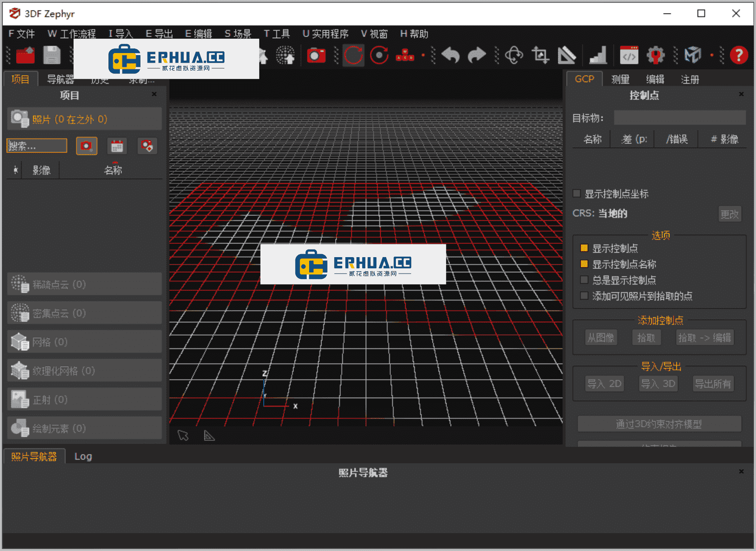
Task: Click the red camera toolbar icon
Action: coord(316,55)
